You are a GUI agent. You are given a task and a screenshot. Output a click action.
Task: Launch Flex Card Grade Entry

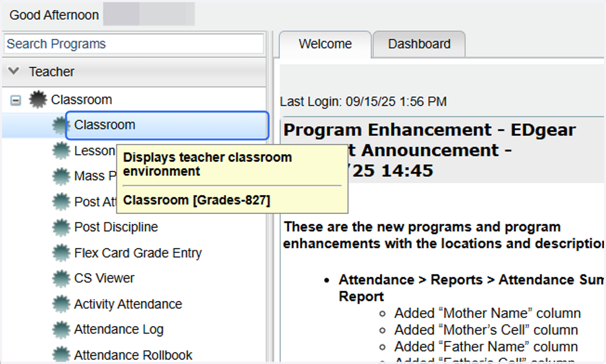(x=138, y=253)
